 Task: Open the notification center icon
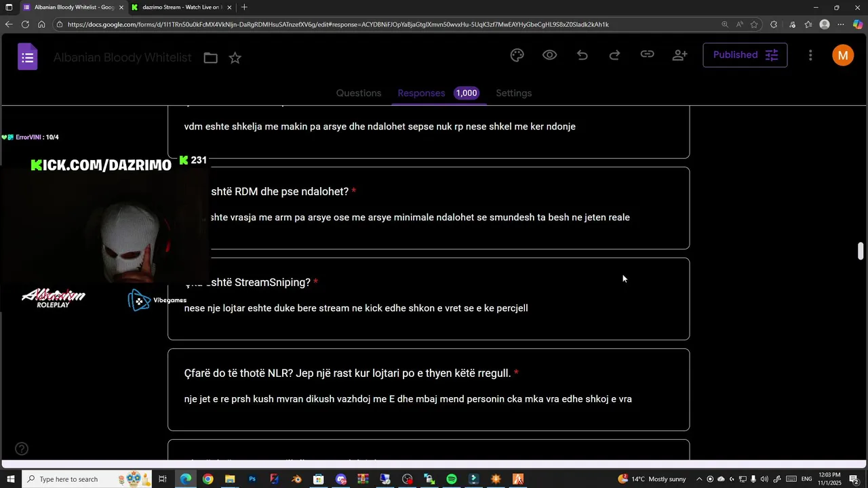tap(854, 479)
